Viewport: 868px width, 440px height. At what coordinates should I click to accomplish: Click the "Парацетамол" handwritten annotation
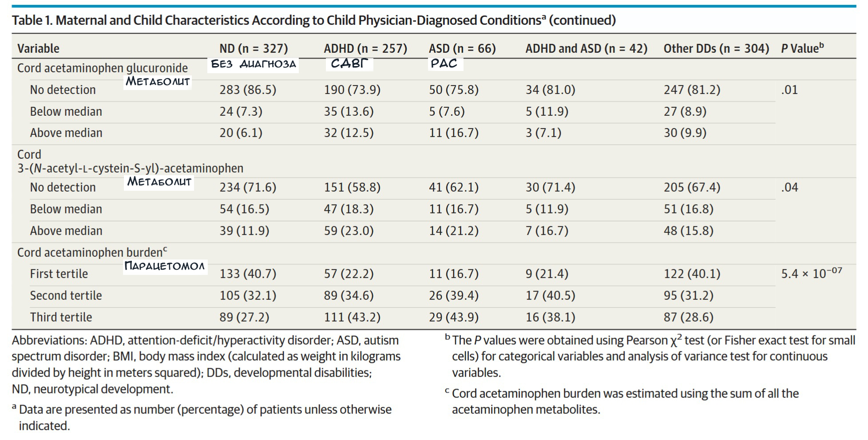coord(164,266)
